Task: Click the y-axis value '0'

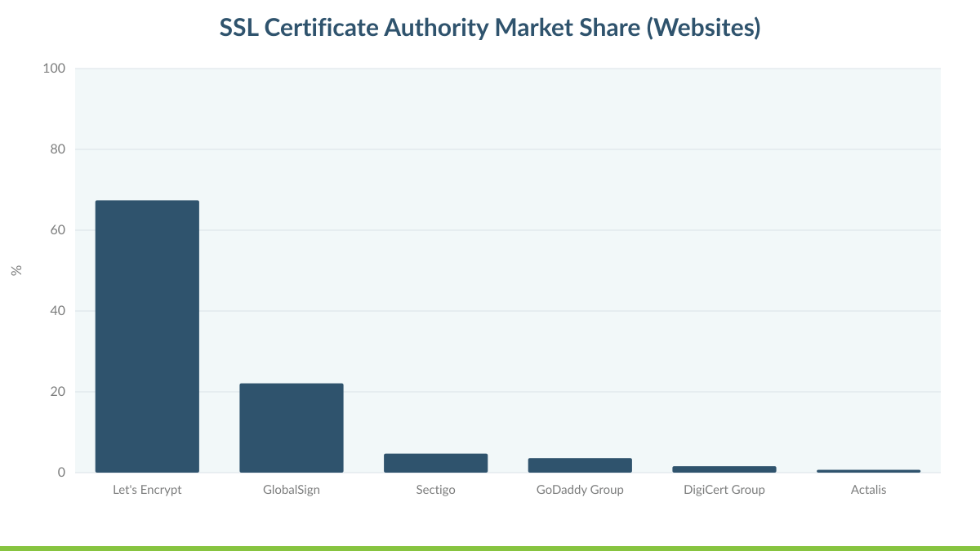Action: click(61, 473)
